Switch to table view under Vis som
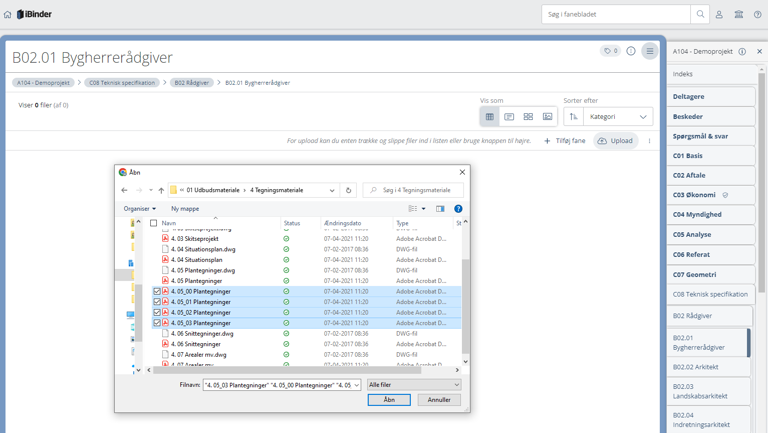This screenshot has height=433, width=768. point(490,117)
